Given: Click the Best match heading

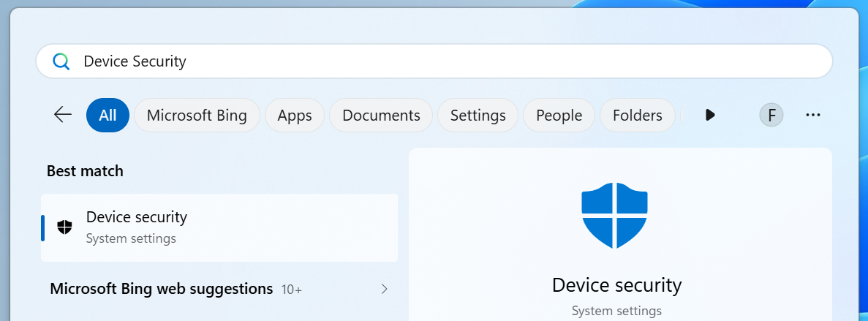Looking at the screenshot, I should tap(85, 171).
